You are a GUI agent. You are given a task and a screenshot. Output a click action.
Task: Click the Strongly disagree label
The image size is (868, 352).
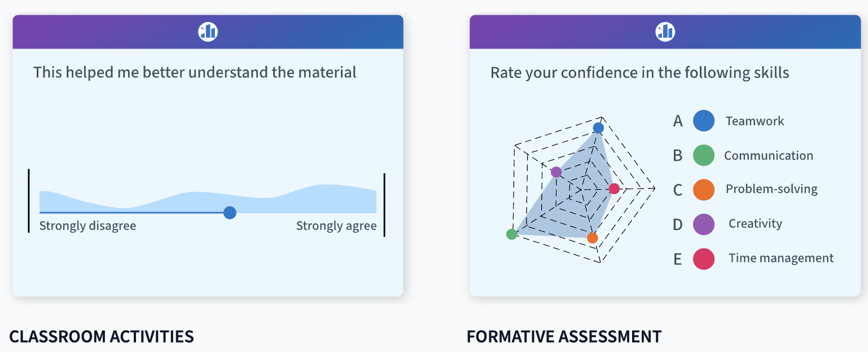coord(87,226)
